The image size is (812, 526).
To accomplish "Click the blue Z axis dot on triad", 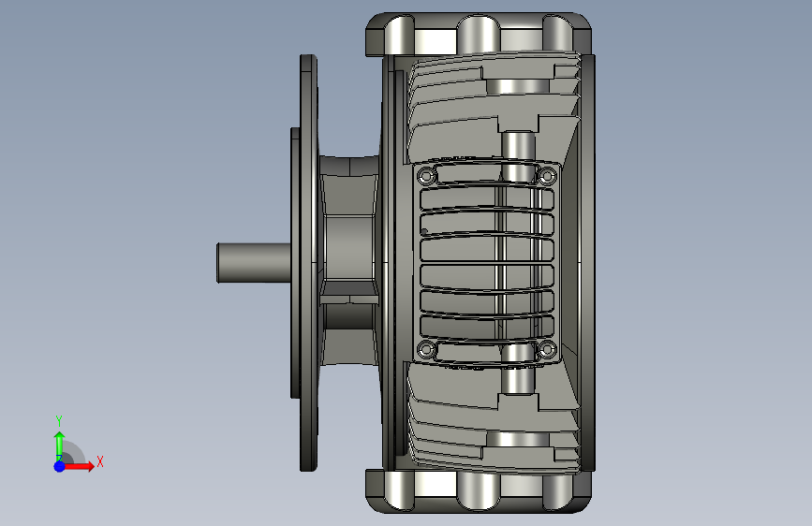I will click(59, 466).
